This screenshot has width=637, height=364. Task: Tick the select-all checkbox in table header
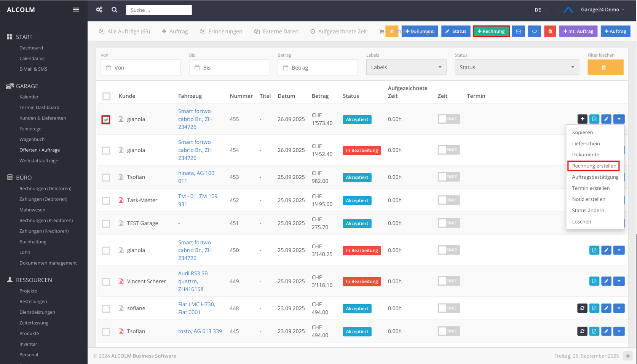106,96
